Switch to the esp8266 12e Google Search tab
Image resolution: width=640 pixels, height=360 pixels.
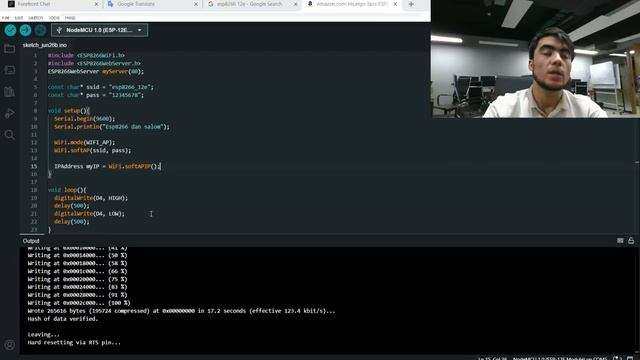click(x=252, y=4)
